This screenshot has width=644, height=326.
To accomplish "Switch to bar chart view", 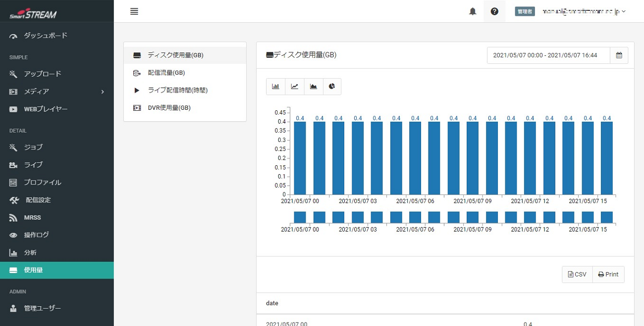I will (275, 87).
